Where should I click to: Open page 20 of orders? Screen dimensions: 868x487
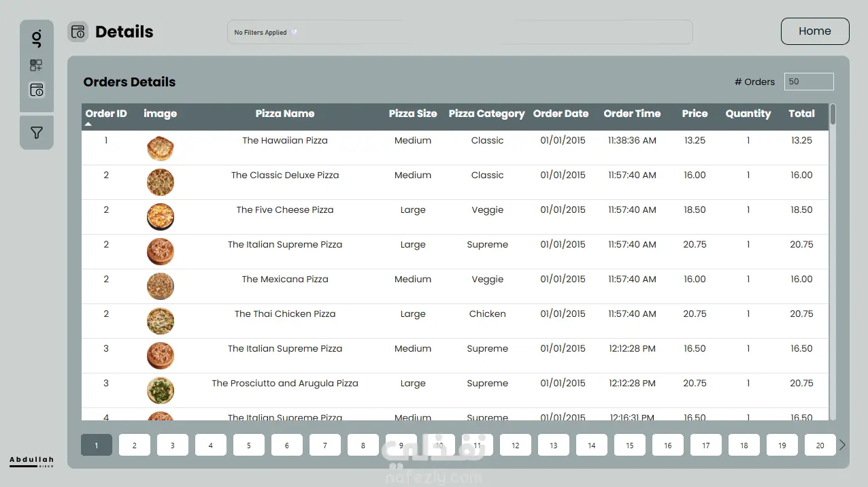pos(820,446)
